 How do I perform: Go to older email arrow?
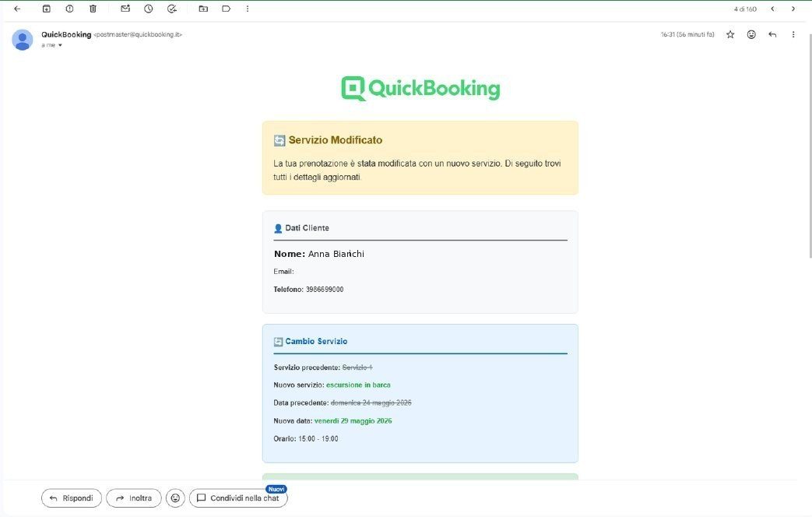793,9
